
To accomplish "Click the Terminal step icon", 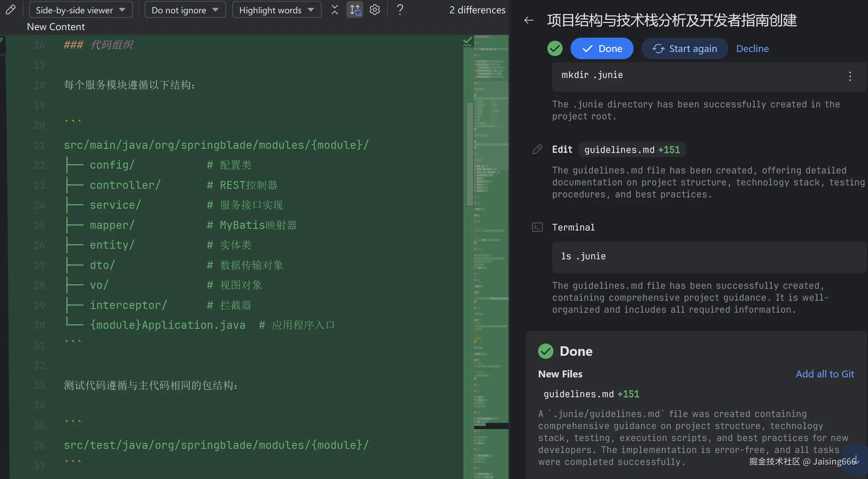I will pyautogui.click(x=537, y=227).
